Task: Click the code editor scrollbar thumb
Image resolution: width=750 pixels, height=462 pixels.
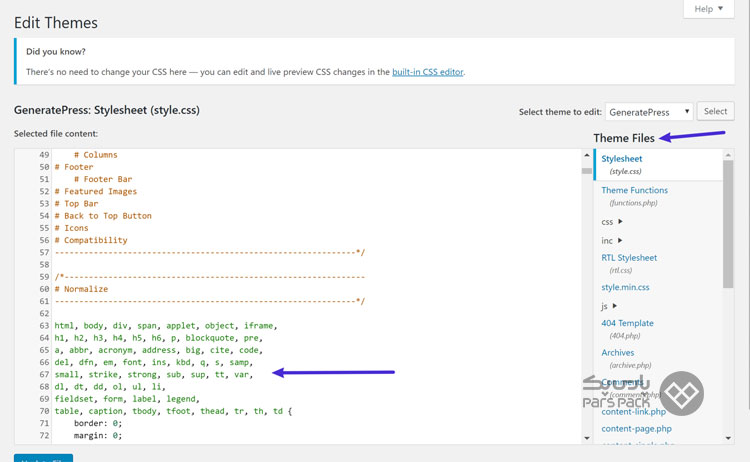Action: (x=587, y=171)
